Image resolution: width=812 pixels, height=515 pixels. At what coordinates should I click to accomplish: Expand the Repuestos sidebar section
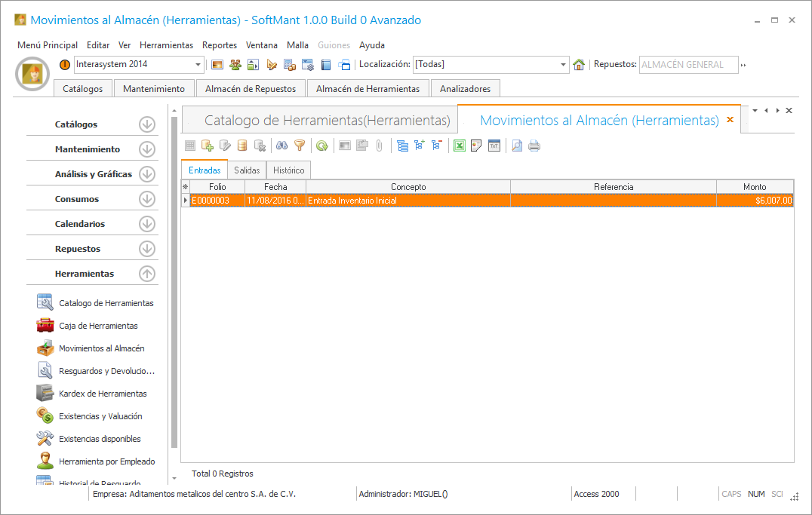click(147, 249)
